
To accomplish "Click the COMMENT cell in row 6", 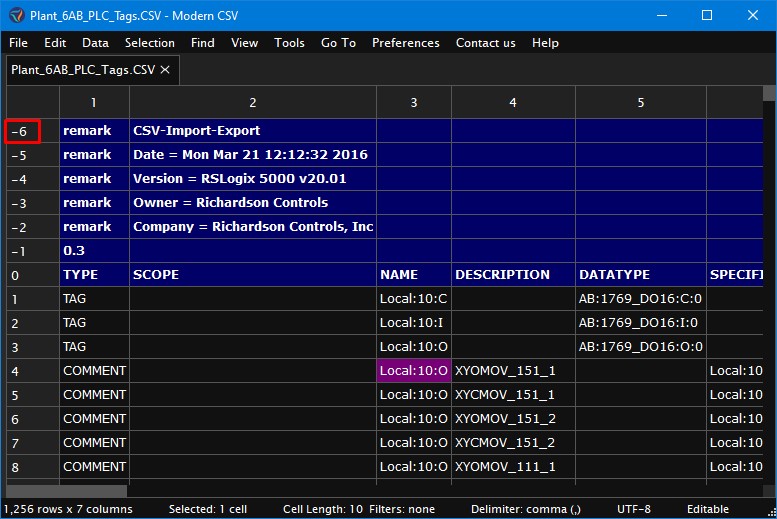I will (94, 419).
